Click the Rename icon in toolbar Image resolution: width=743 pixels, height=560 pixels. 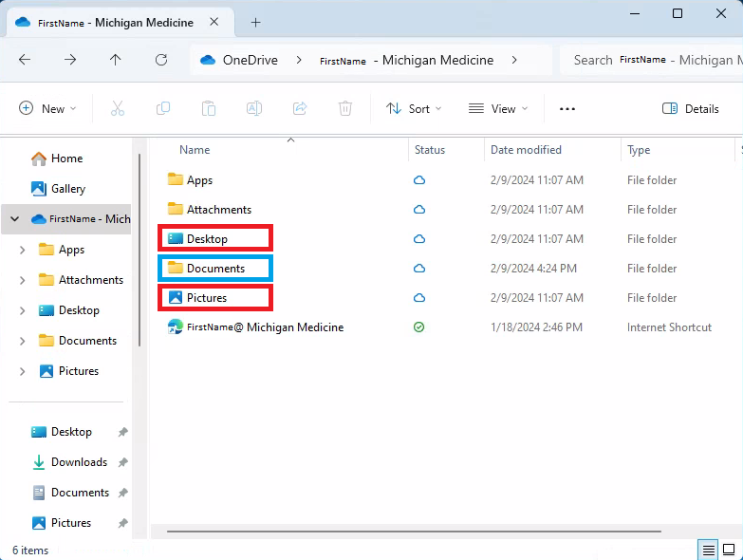[254, 109]
